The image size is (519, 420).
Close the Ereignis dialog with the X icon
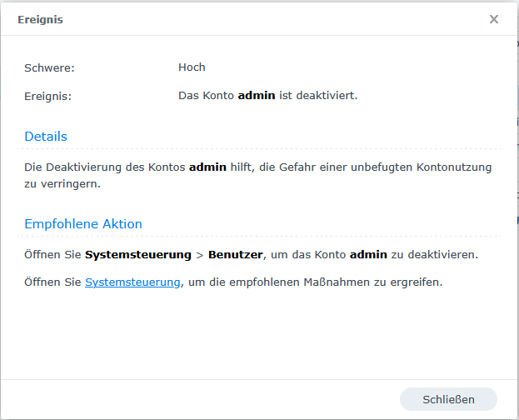494,19
